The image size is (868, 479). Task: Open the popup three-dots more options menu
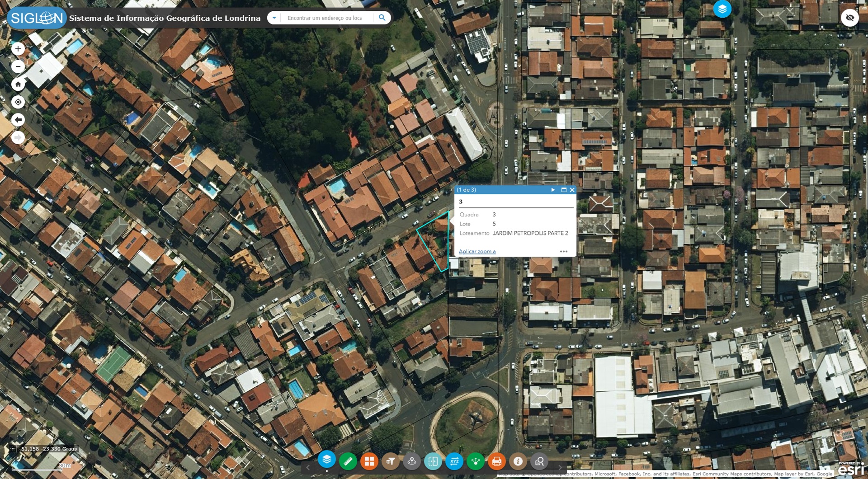coord(563,252)
